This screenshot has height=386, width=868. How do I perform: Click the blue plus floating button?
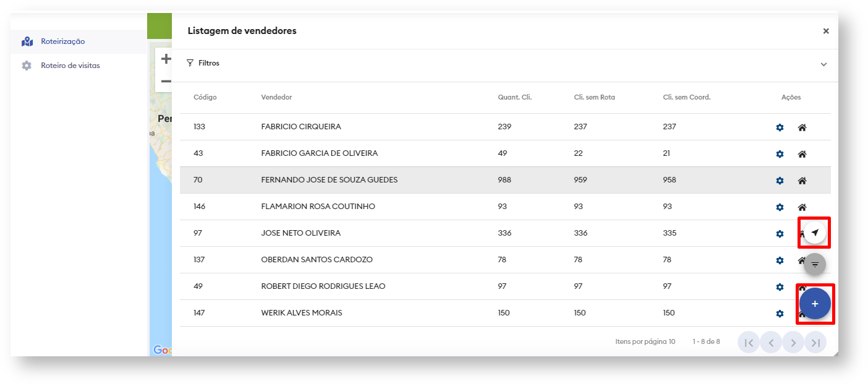click(815, 304)
